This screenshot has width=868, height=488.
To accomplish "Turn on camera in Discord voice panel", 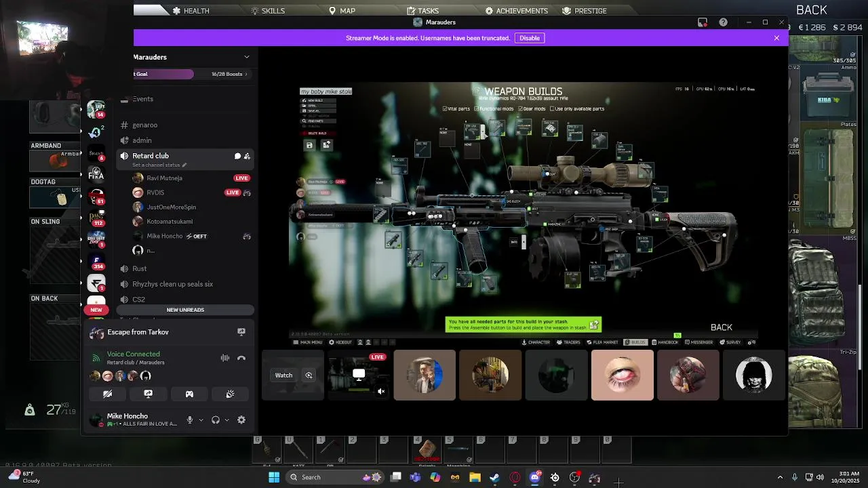I will pyautogui.click(x=107, y=394).
